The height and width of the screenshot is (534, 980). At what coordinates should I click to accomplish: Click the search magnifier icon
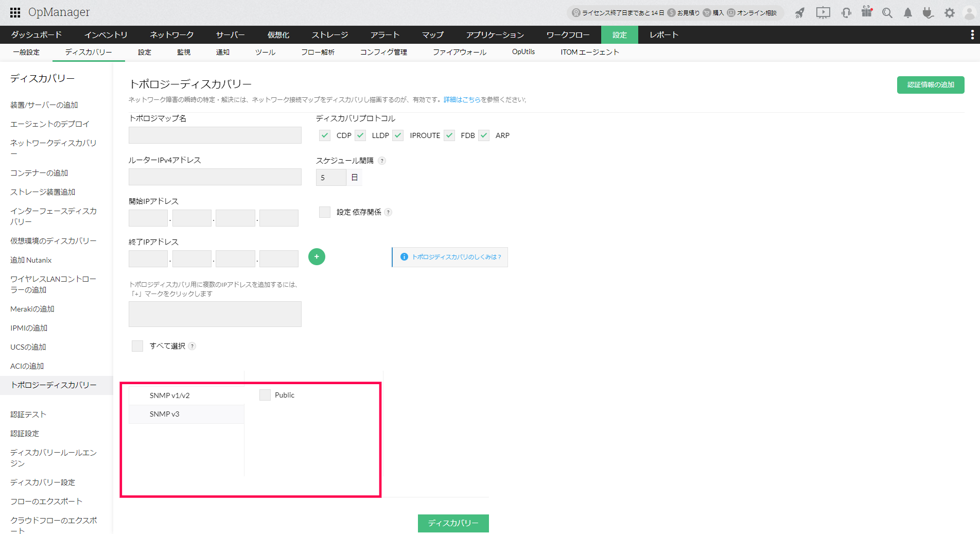887,13
